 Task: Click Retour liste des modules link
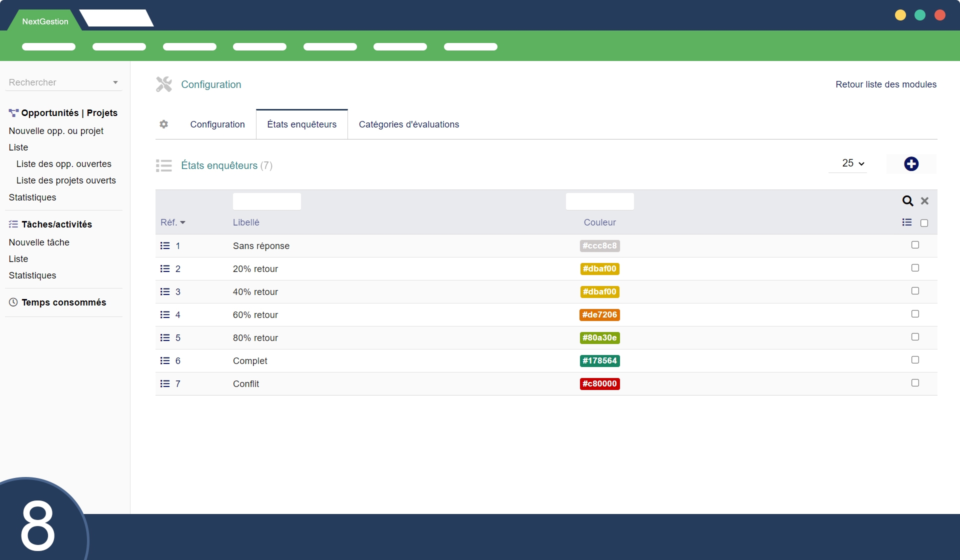pos(885,84)
